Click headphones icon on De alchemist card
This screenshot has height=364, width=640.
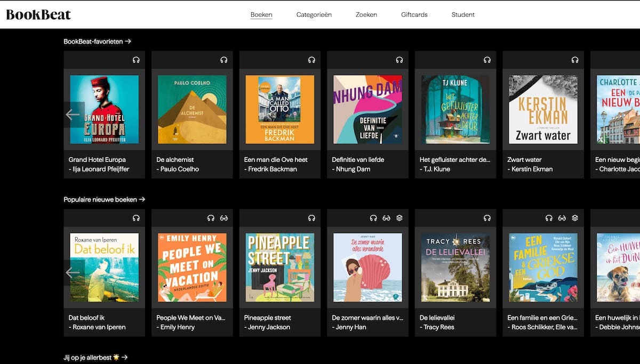point(224,60)
